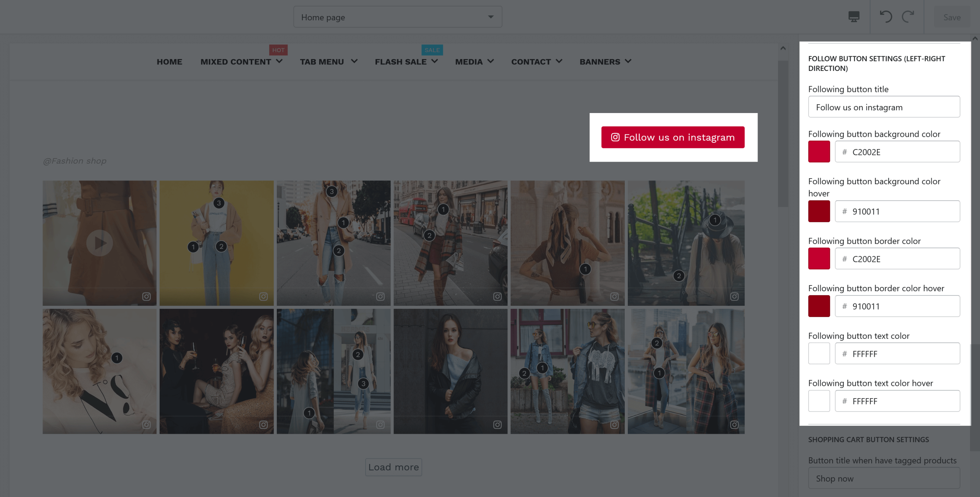Screen dimensions: 980x497
Task: Open the button background color swatch
Action: pyautogui.click(x=819, y=152)
